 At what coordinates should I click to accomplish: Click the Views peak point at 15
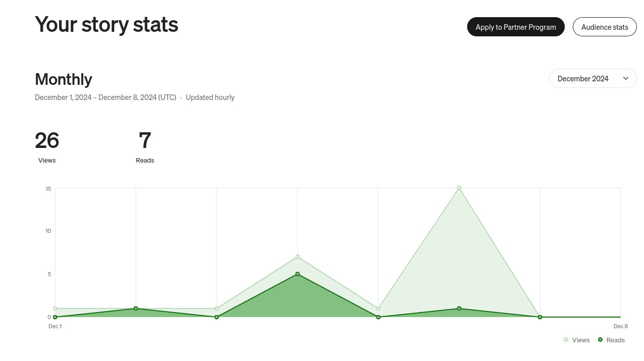[x=459, y=188]
